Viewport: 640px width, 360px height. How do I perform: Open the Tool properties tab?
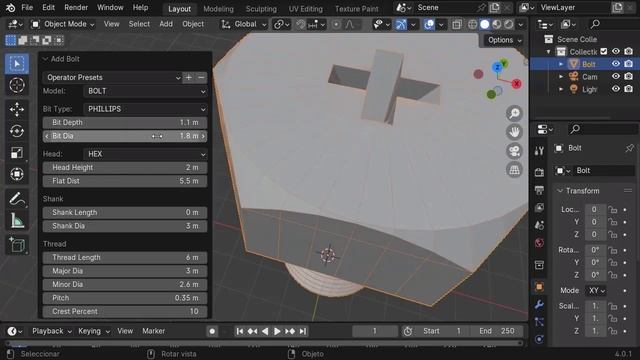click(x=539, y=151)
